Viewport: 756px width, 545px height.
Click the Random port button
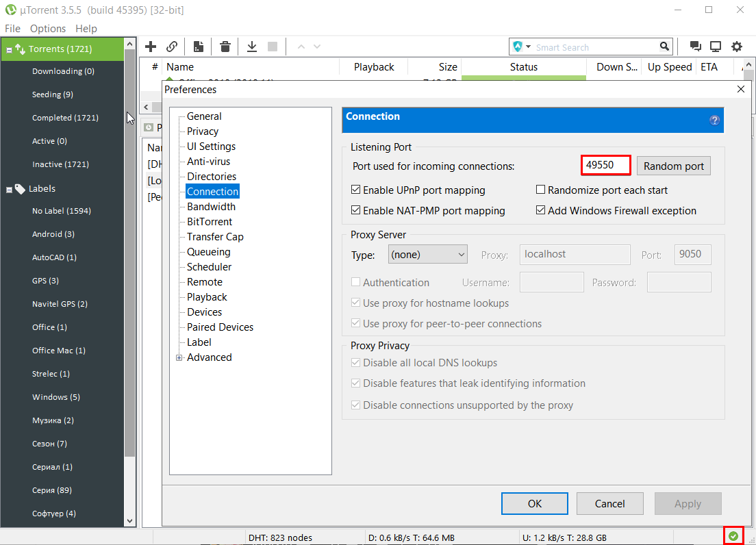(674, 166)
